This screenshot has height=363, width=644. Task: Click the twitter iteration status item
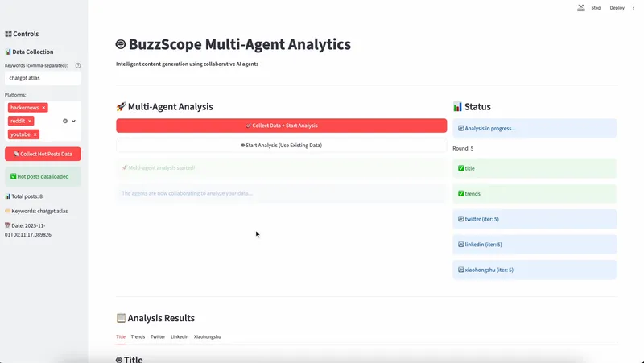[x=535, y=219]
